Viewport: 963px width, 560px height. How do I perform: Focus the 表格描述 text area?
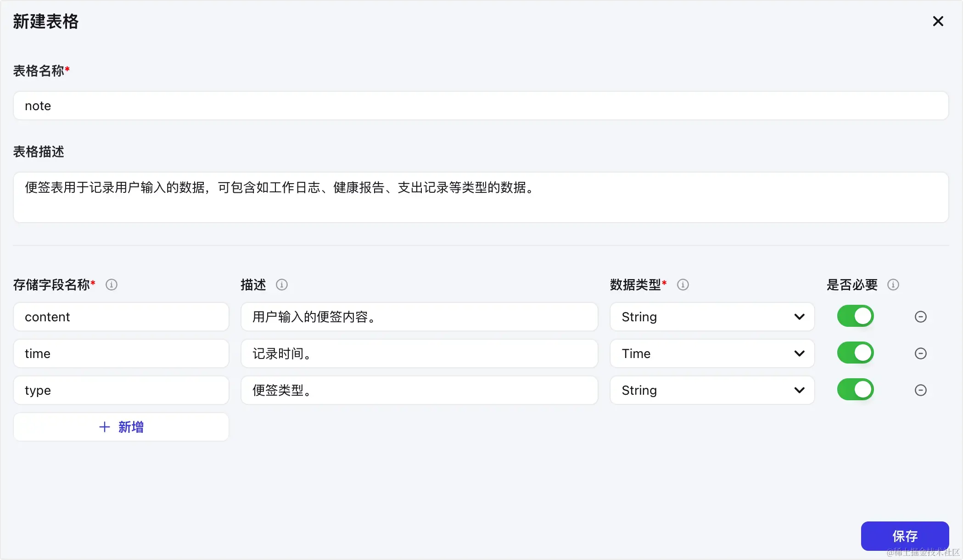click(x=481, y=197)
